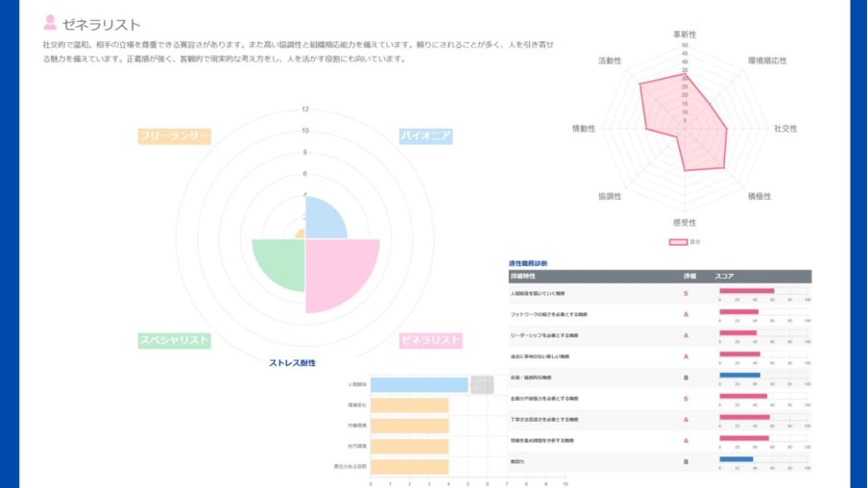Click the small orange quadrant of the polar chart

301,234
